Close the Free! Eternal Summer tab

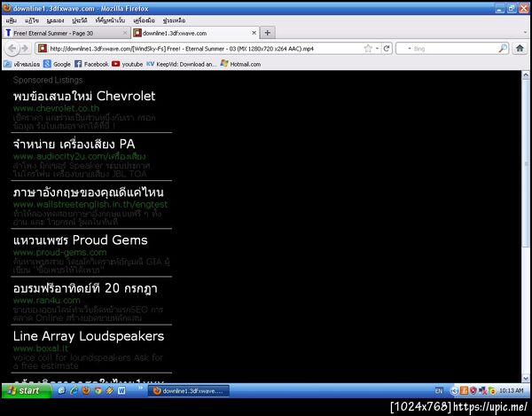(125, 33)
